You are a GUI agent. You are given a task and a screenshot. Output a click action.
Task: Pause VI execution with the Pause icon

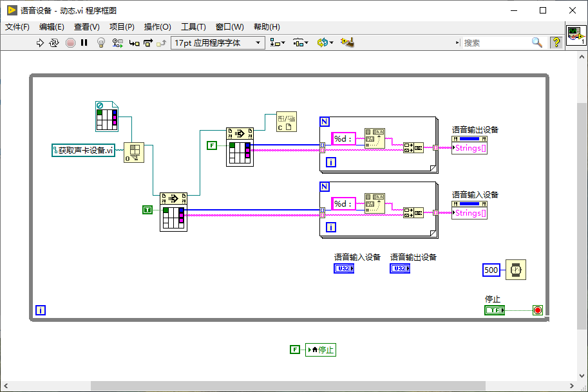(84, 42)
